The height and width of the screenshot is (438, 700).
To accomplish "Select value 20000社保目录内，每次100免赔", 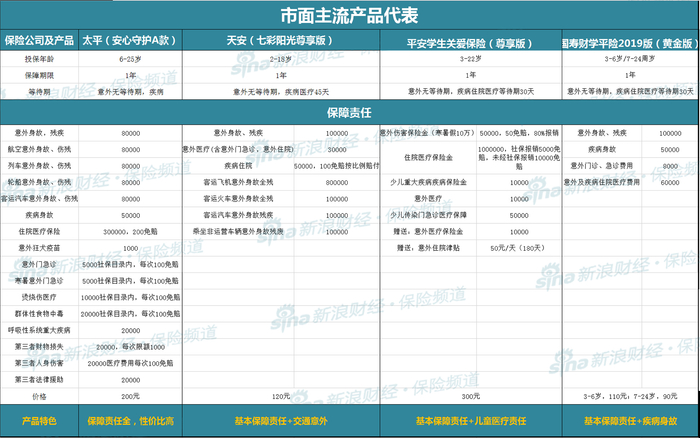I will click(x=130, y=314).
